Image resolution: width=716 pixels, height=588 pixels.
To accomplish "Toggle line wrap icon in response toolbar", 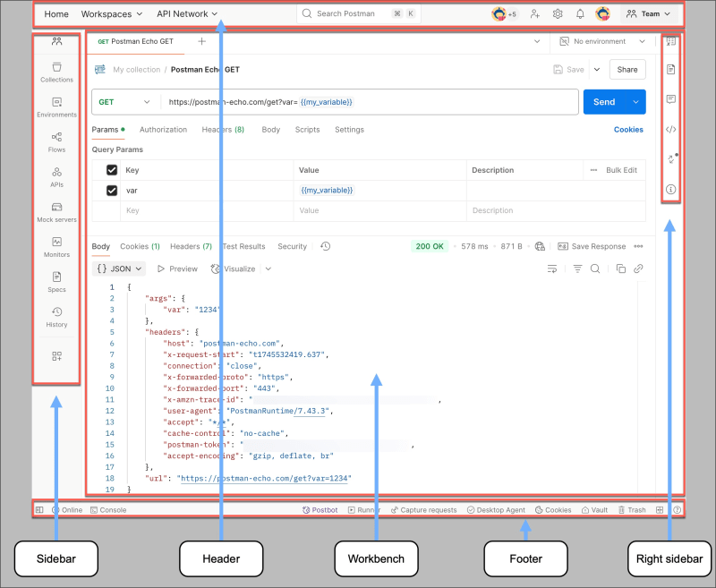I will point(552,268).
